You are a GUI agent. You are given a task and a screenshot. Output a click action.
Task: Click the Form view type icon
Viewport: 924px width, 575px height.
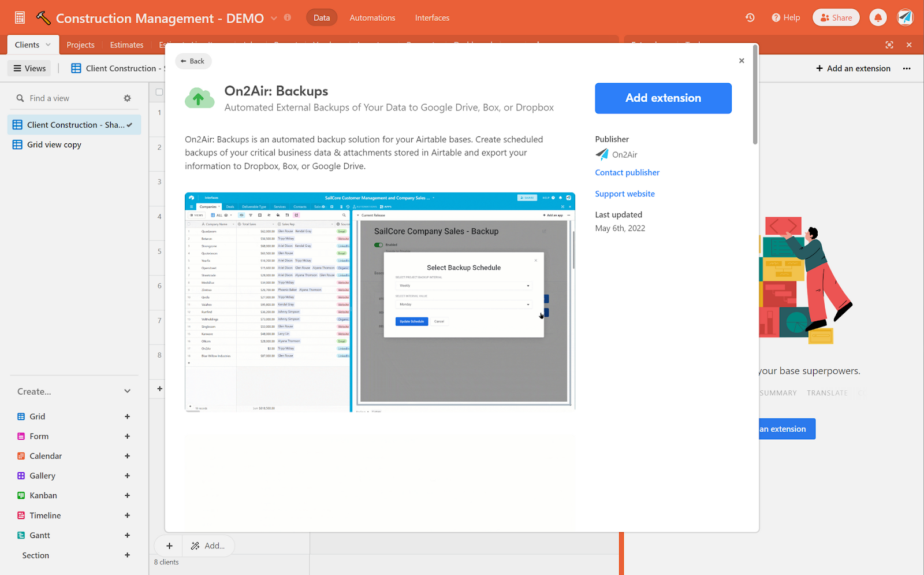(x=21, y=436)
